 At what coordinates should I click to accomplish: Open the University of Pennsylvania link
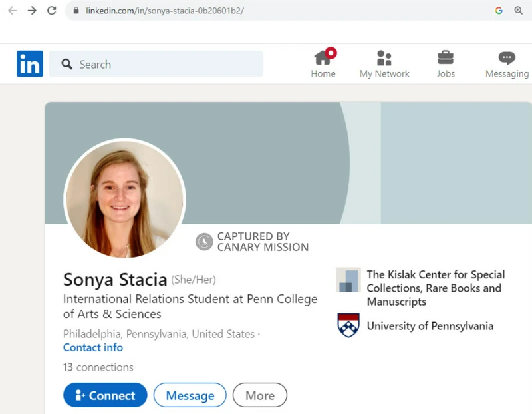tap(430, 326)
